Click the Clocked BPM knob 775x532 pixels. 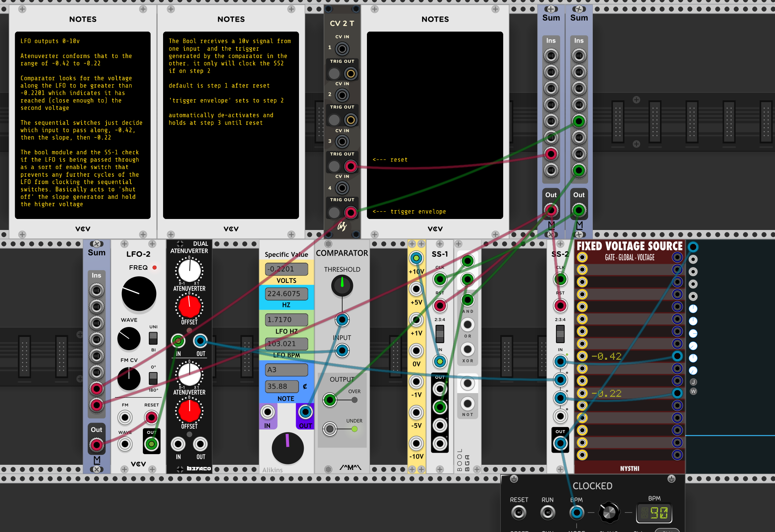click(x=609, y=512)
